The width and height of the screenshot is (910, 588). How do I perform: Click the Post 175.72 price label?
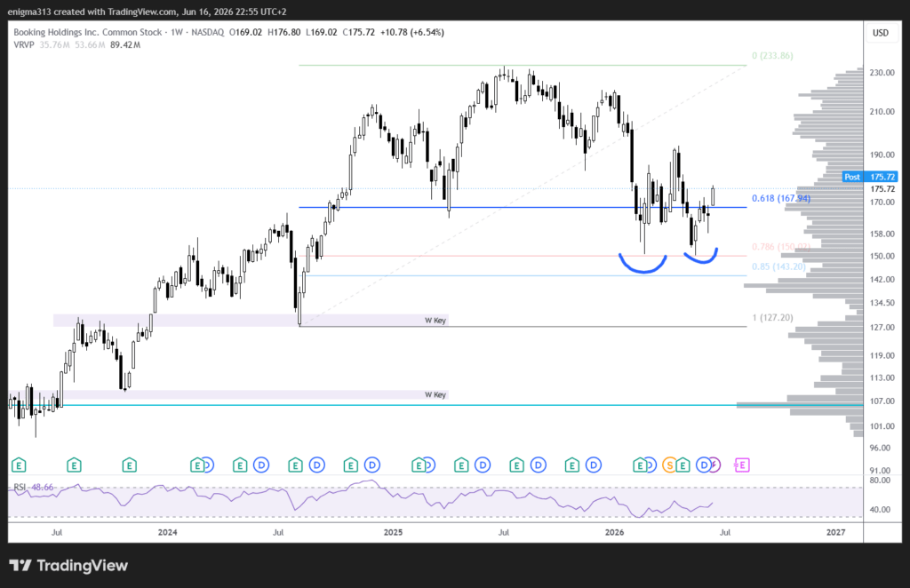point(870,177)
